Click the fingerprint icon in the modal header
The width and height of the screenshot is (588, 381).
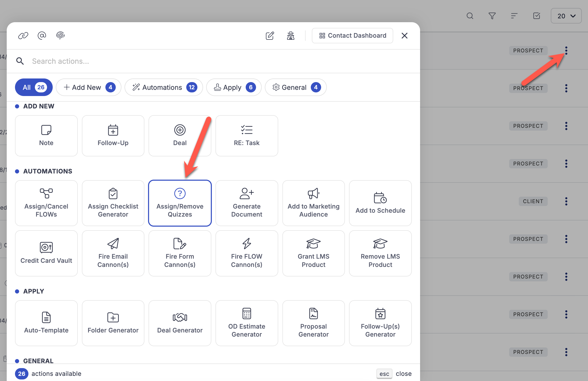tap(60, 36)
